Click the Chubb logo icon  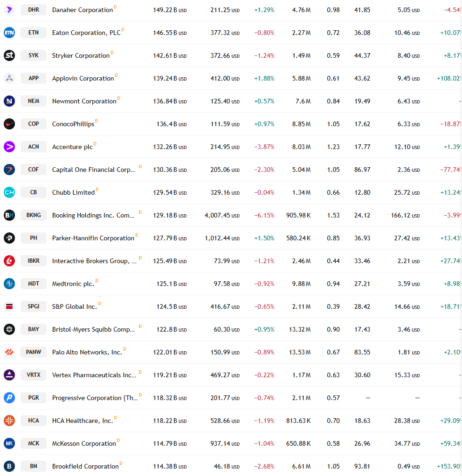9,192
